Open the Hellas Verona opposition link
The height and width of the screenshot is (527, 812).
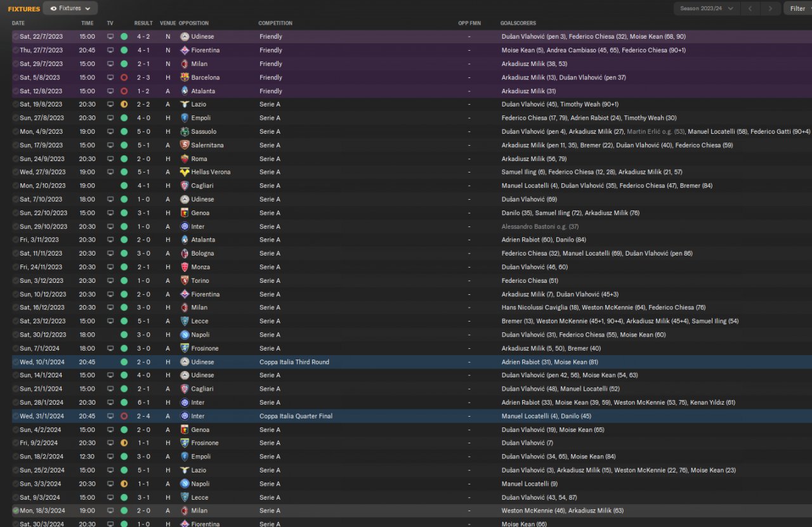point(211,172)
